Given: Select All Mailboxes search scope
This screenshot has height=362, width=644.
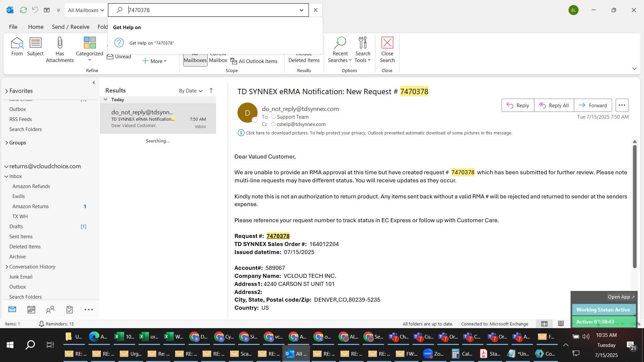Looking at the screenshot, I should click(195, 60).
